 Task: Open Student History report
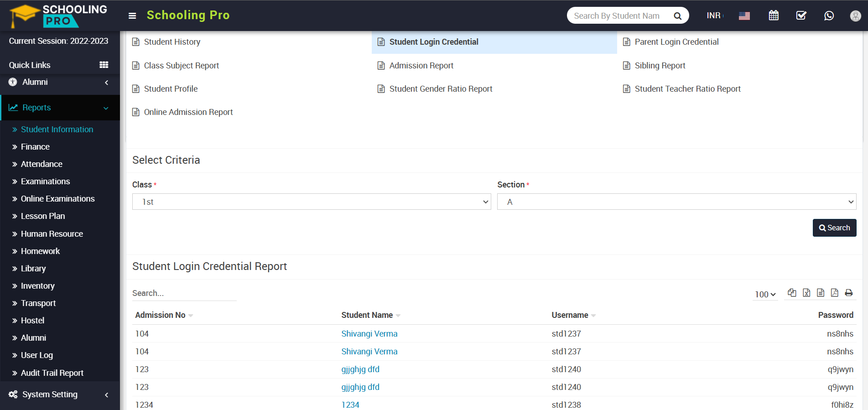172,42
